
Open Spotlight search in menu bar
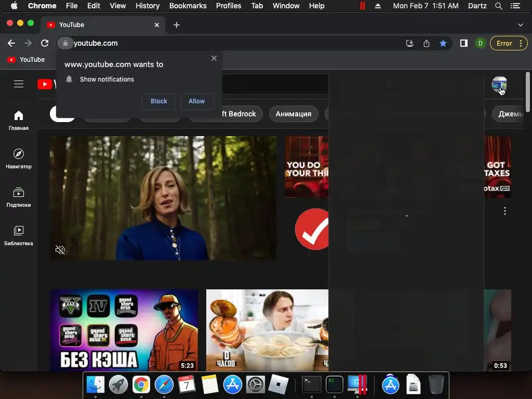[498, 6]
